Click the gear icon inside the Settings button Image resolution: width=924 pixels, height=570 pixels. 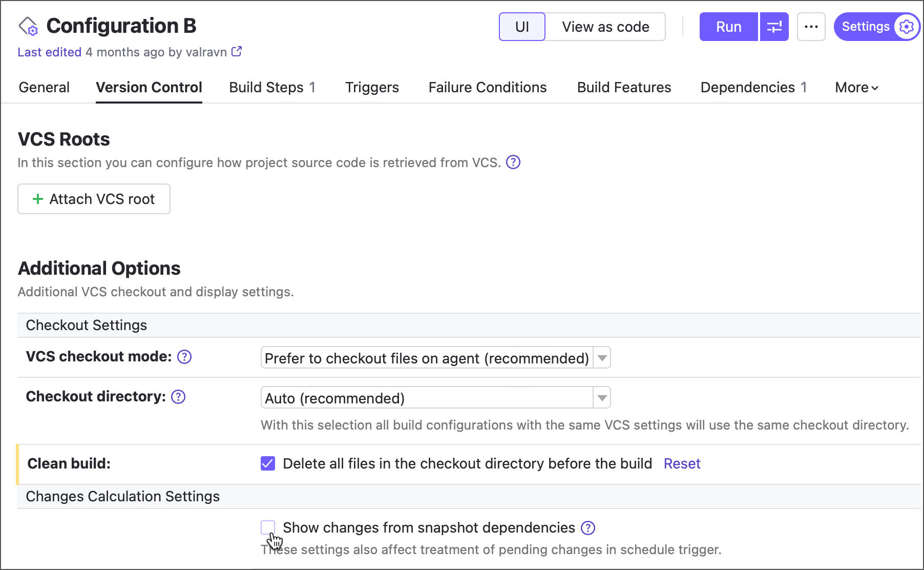click(906, 27)
